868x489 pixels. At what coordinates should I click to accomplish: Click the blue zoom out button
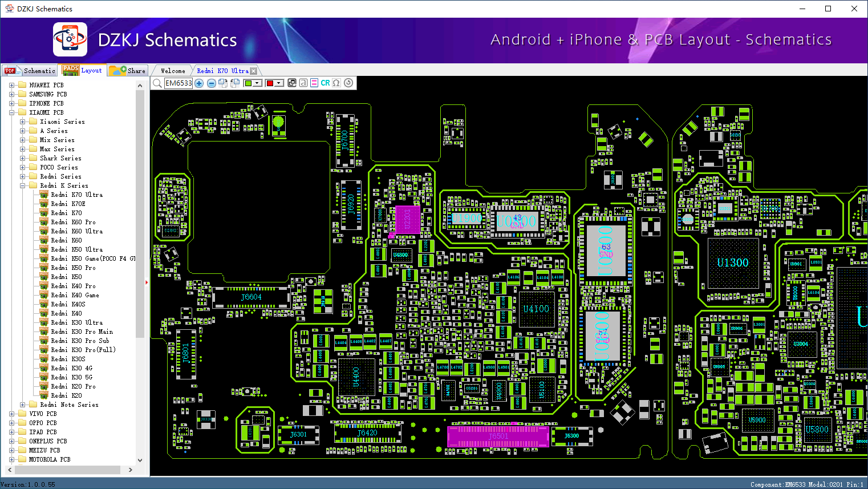211,83
